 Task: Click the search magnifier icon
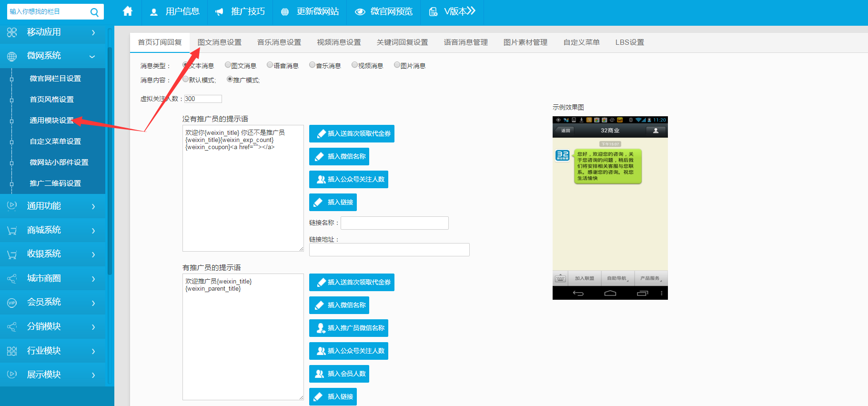(x=94, y=12)
